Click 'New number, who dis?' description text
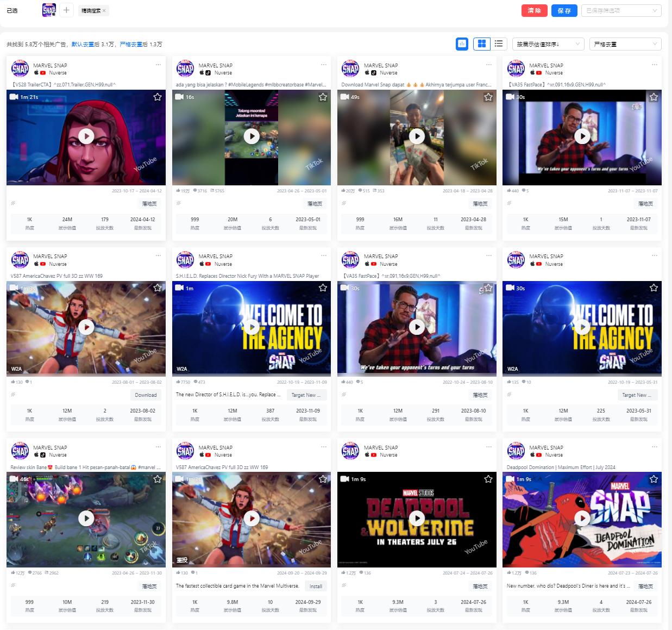 [568, 586]
